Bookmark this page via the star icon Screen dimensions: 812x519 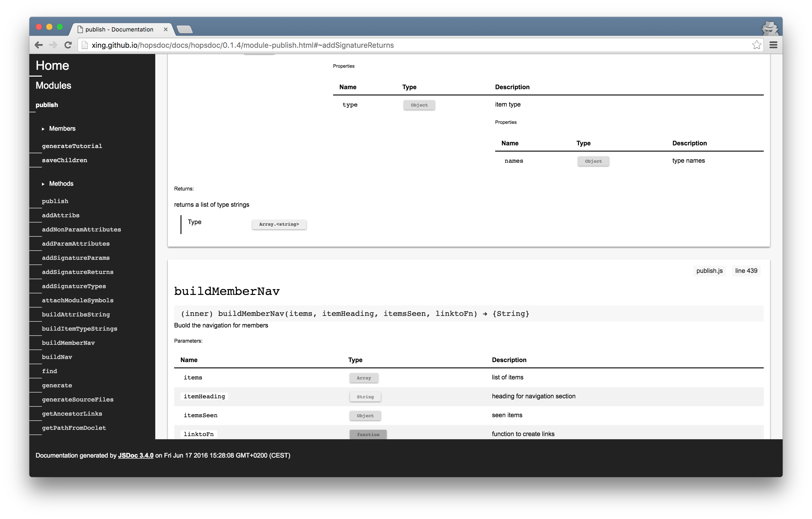click(756, 45)
